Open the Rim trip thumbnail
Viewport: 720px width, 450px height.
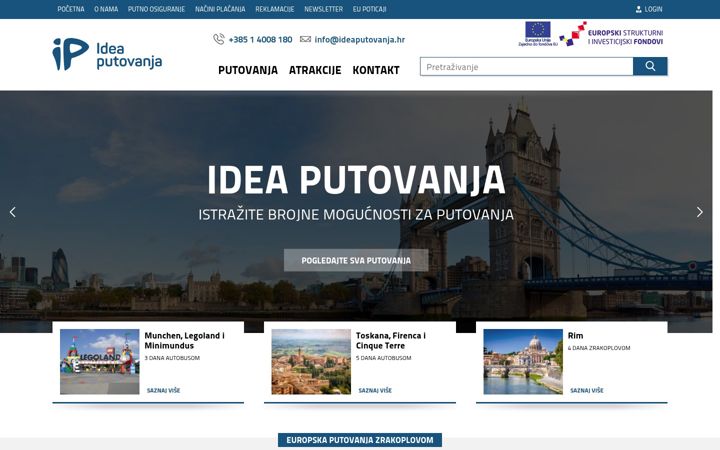pyautogui.click(x=523, y=361)
